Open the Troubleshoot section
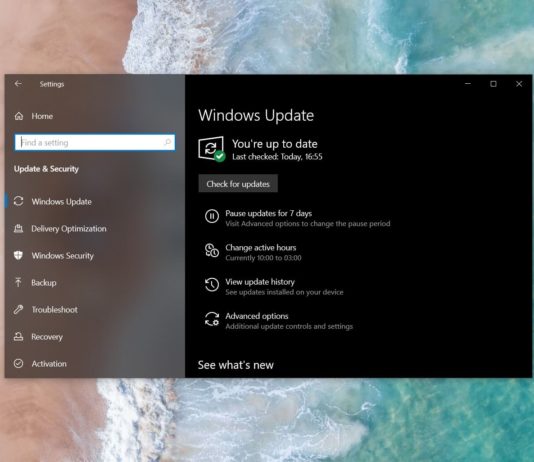Viewport: 534px width, 462px height. click(54, 309)
